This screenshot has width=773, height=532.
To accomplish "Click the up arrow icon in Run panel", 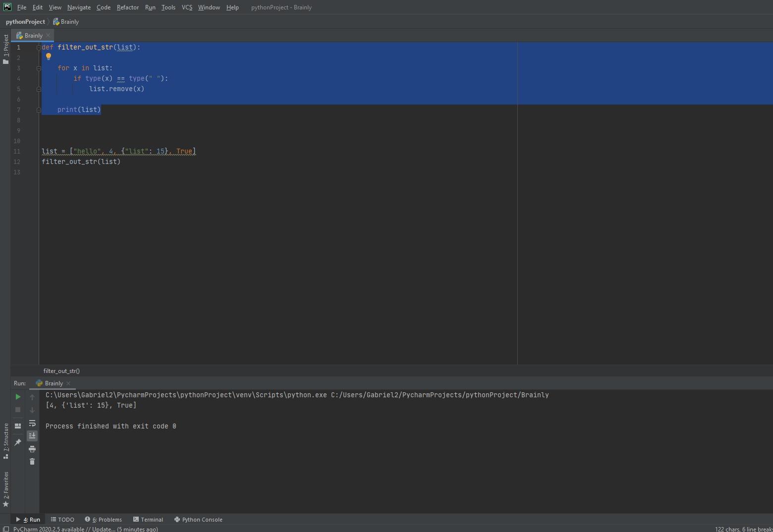I will click(x=32, y=397).
